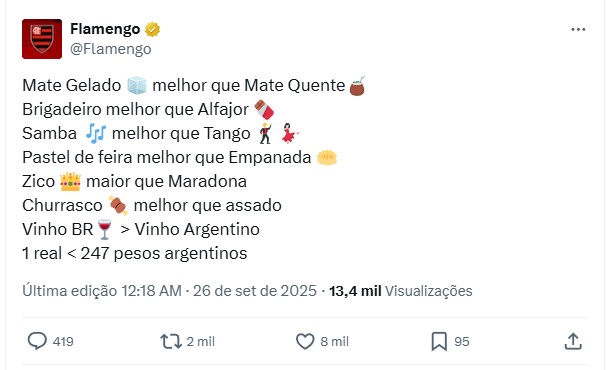The image size is (606, 370).
Task: Open the three-dots more options menu
Action: click(x=578, y=29)
